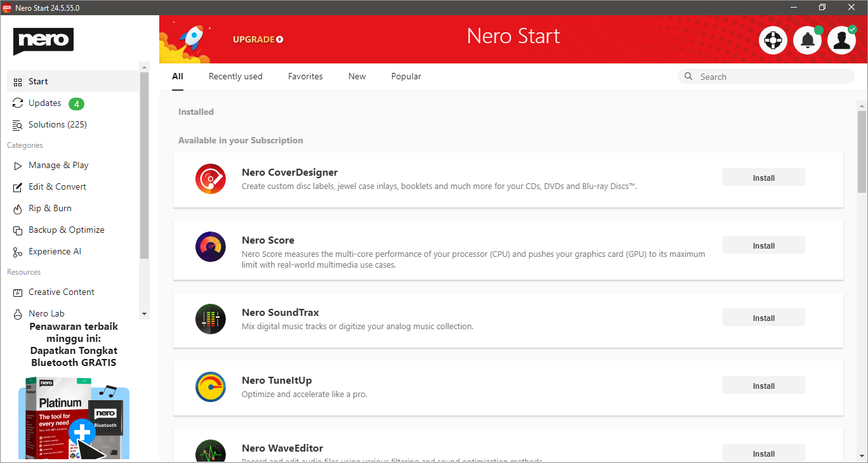Open the notifications bell
This screenshot has height=463, width=868.
point(808,41)
